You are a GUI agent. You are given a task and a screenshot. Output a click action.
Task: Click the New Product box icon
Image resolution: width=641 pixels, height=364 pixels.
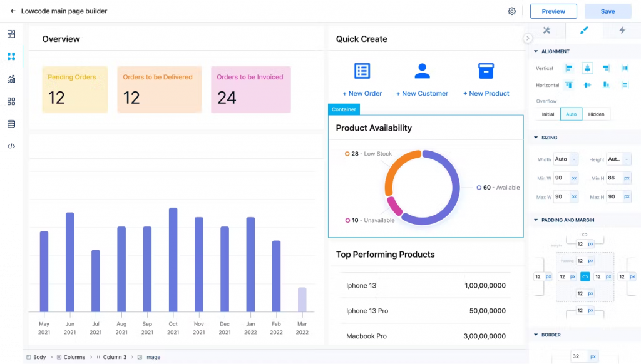486,71
